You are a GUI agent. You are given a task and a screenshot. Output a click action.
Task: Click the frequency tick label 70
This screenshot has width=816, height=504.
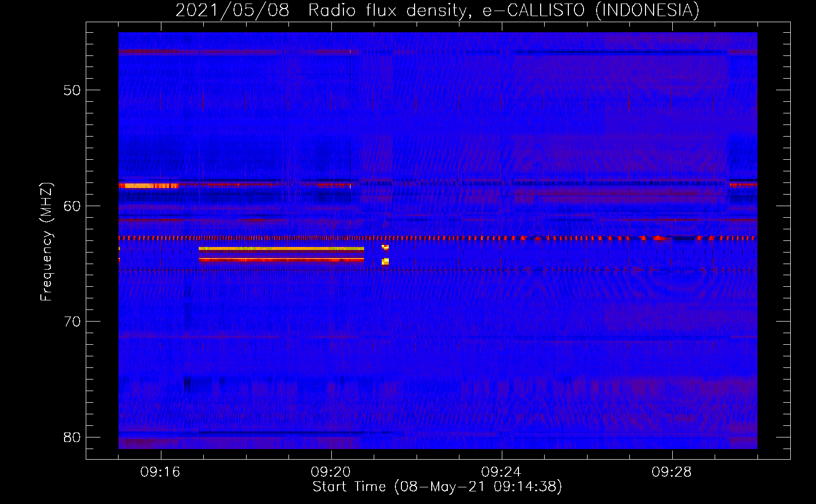(x=72, y=322)
